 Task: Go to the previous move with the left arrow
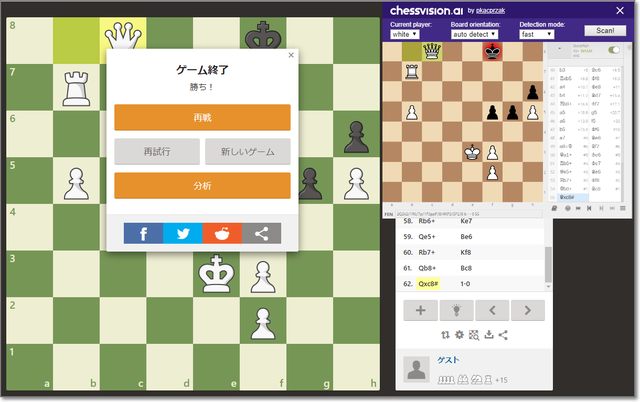(x=493, y=310)
